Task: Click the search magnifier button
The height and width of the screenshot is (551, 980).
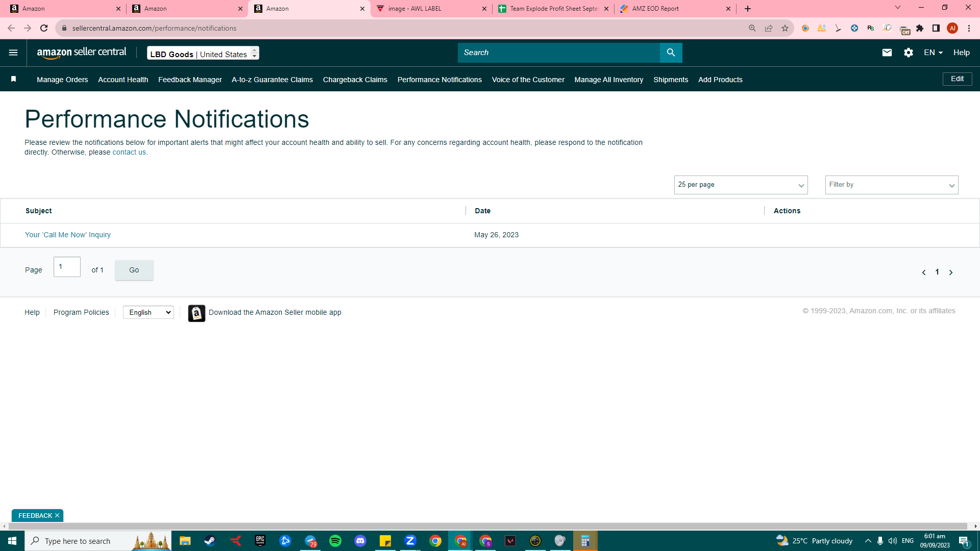Action: pos(671,53)
